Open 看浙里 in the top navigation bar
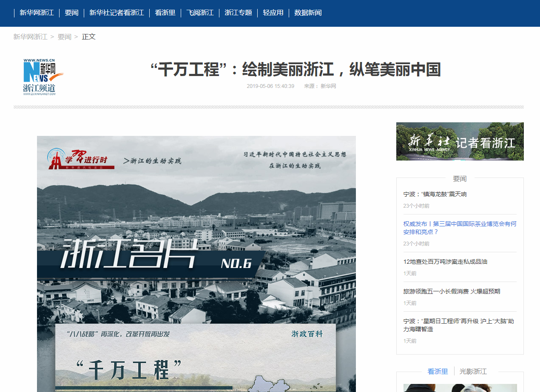The width and height of the screenshot is (540, 392). point(165,13)
